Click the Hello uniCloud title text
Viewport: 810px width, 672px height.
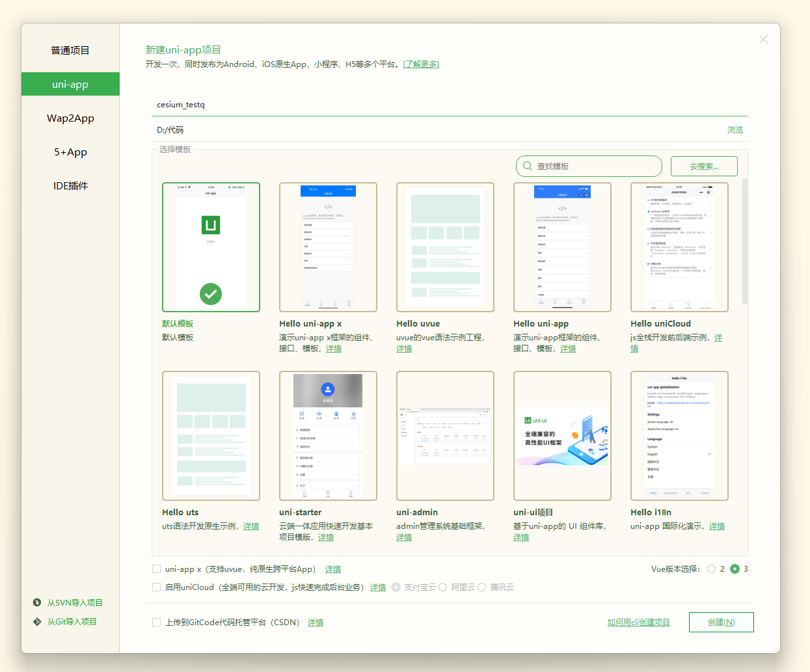pyautogui.click(x=660, y=323)
